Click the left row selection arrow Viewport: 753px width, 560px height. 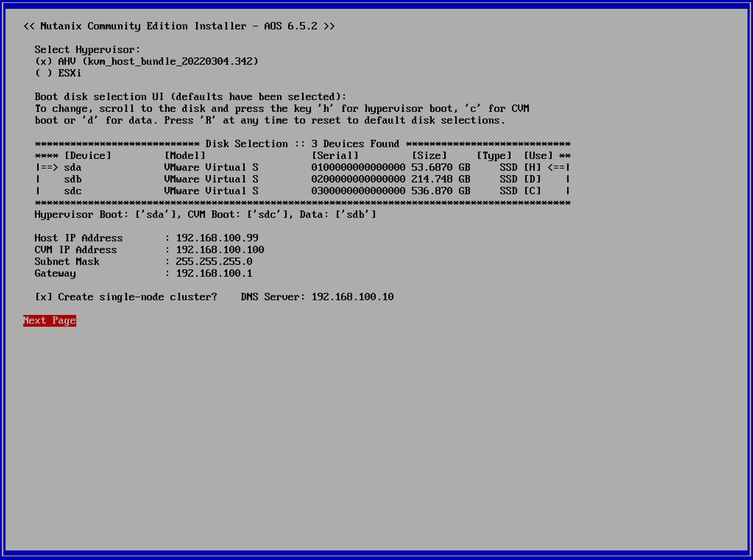[47, 167]
